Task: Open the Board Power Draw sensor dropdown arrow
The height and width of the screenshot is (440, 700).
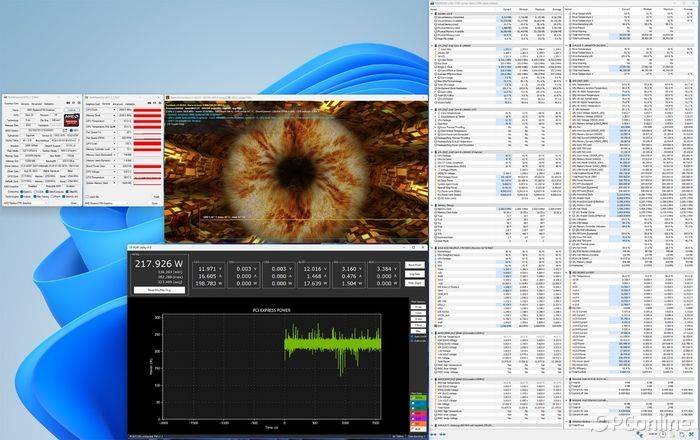Action: pyautogui.click(x=115, y=166)
